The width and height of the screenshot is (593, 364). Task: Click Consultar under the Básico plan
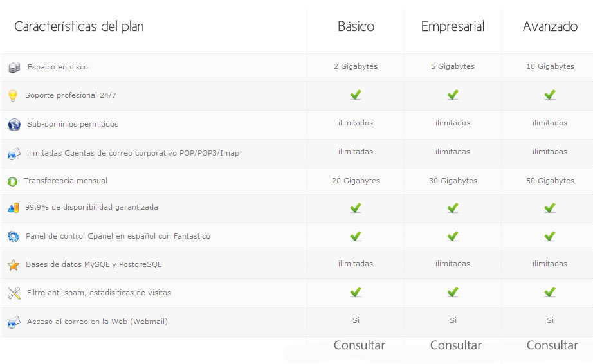[x=359, y=345]
